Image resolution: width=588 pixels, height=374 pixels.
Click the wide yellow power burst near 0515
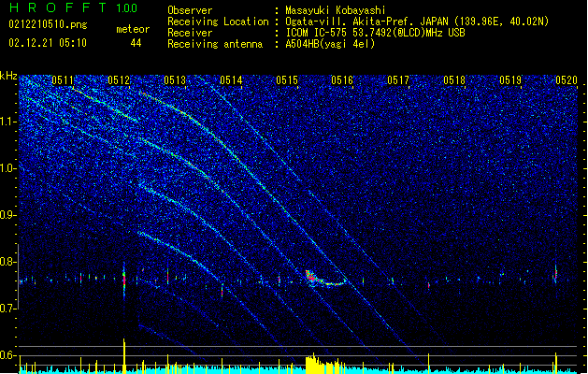[325, 364]
